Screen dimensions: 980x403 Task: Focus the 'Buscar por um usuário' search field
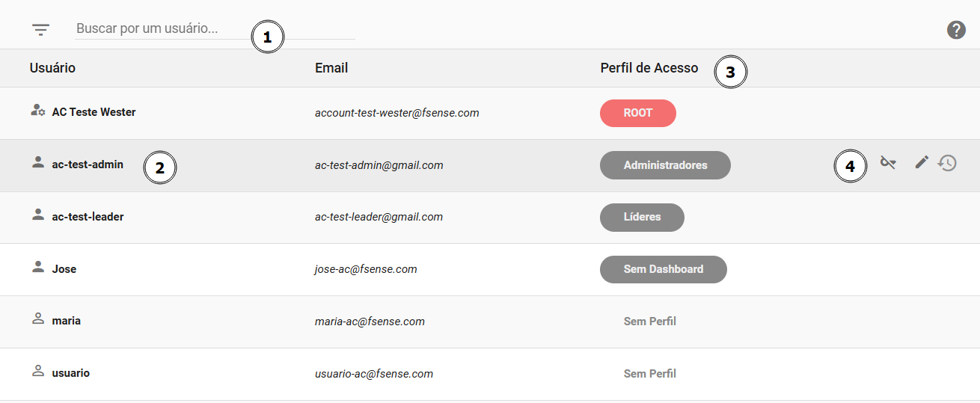[x=215, y=29]
